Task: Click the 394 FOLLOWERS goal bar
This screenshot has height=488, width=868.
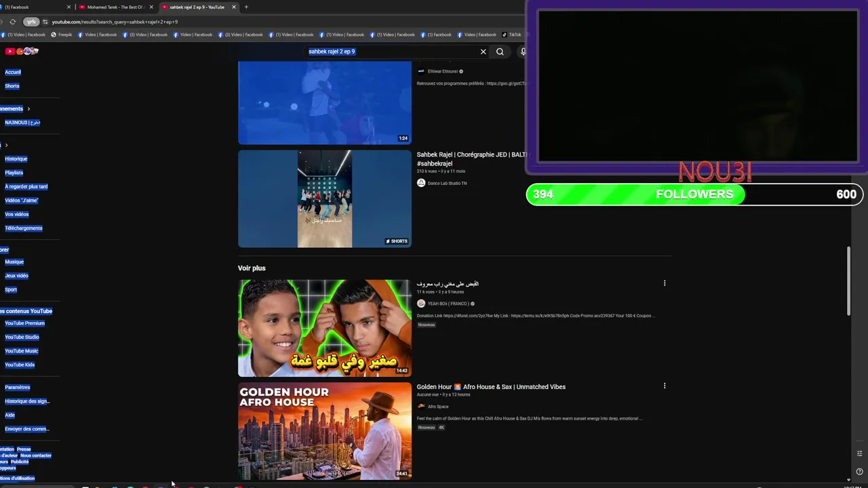Action: coord(694,195)
